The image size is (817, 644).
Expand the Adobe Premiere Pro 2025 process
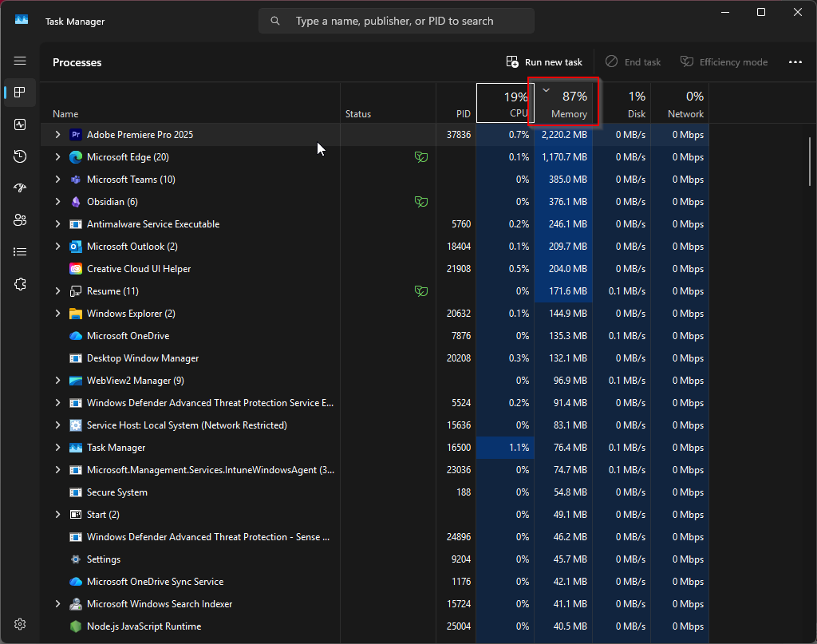click(57, 135)
